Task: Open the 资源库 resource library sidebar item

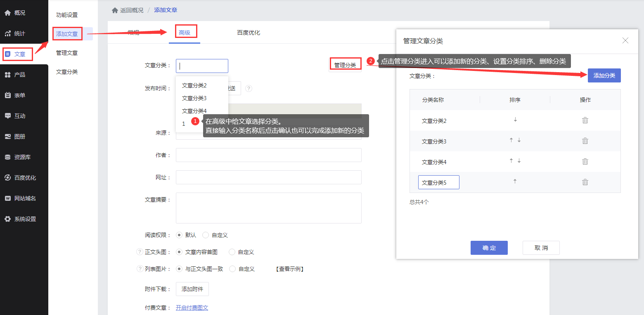Action: (24, 157)
